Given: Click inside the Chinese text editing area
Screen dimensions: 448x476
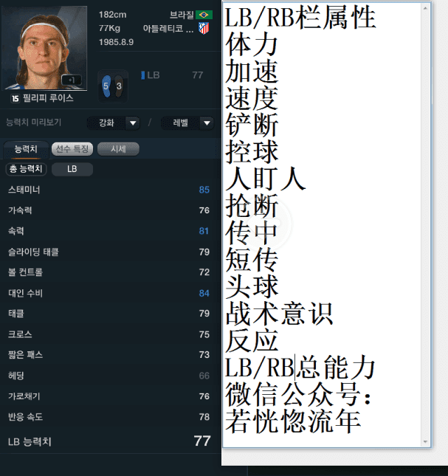Looking at the screenshot, I should [x=322, y=224].
